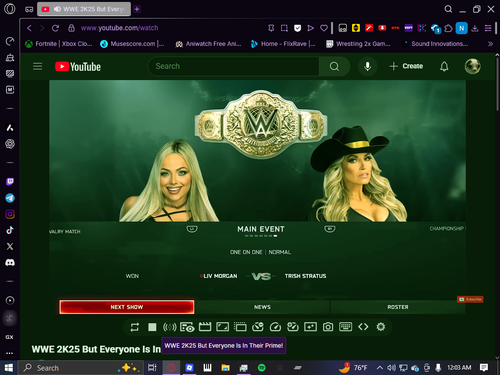Click the address bar URL

tap(119, 28)
